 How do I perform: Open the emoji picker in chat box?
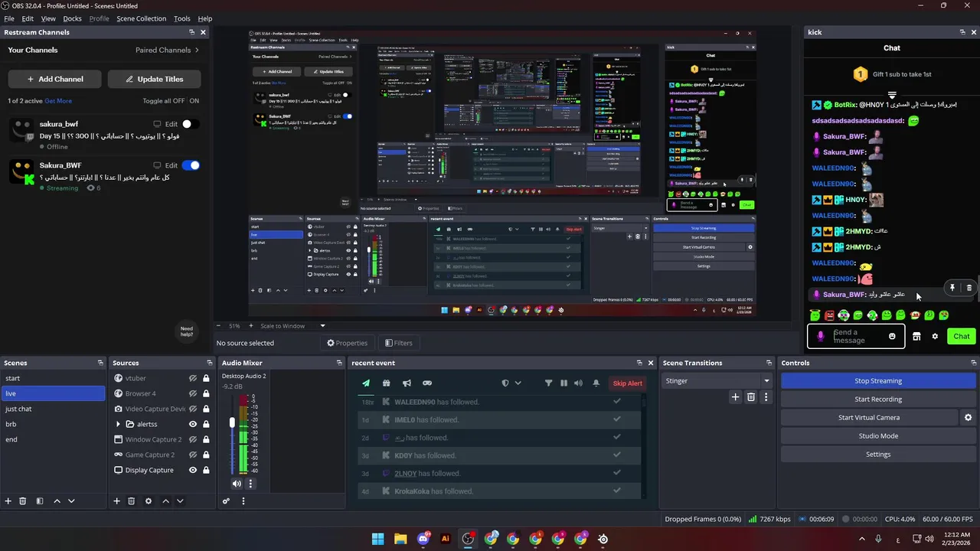coord(892,336)
